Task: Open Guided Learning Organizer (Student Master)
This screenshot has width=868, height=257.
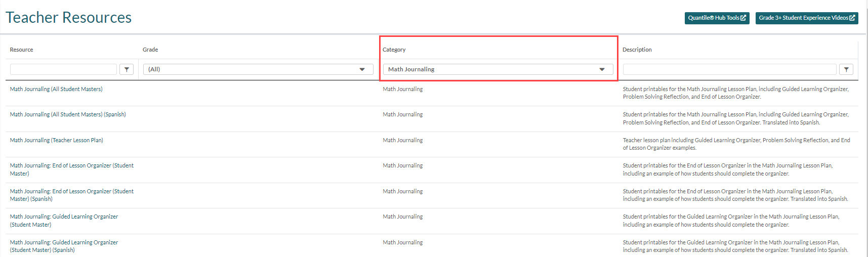Action: 64,220
